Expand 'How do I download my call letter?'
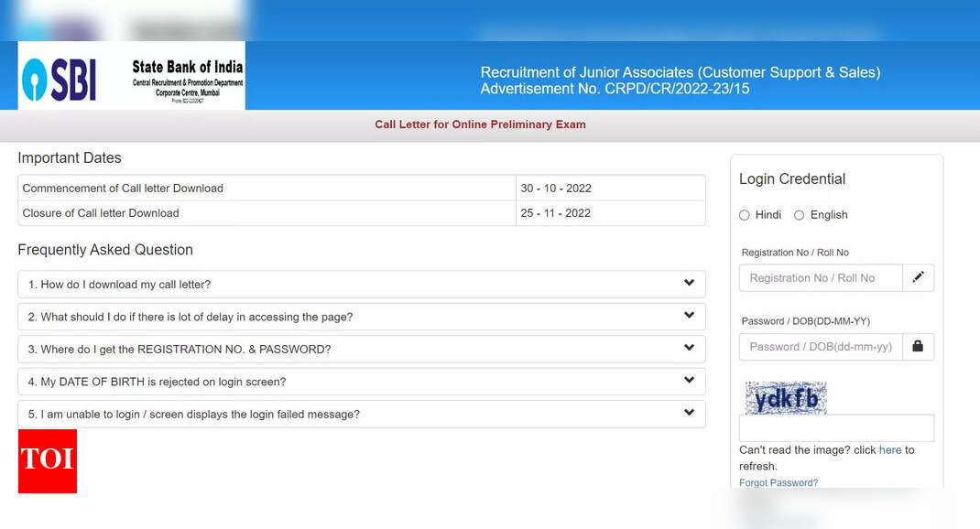The width and height of the screenshot is (980, 529). pos(361,284)
